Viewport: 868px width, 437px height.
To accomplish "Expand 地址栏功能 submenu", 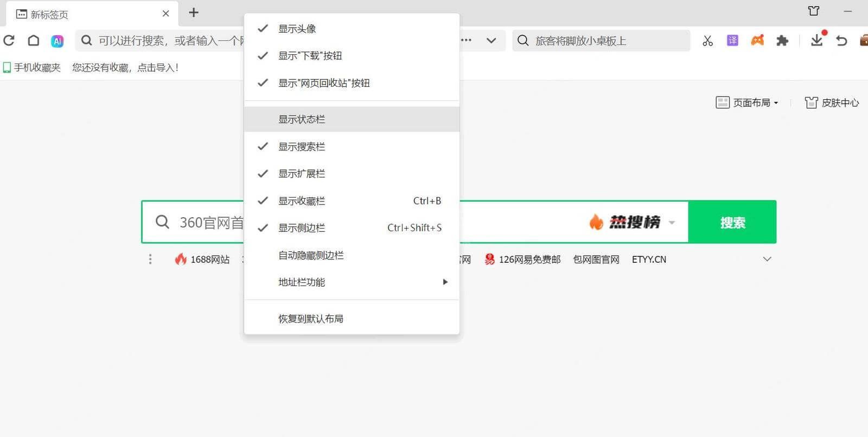I will [352, 282].
